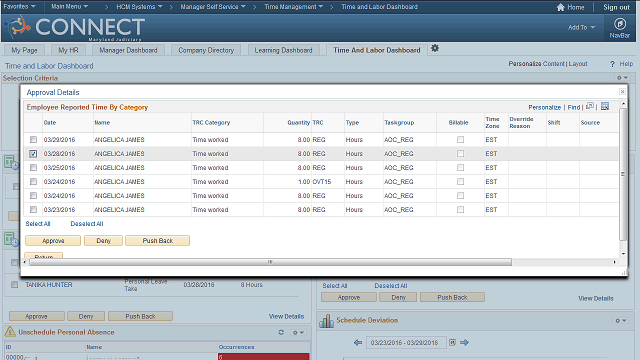This screenshot has width=640, height=360.
Task: Open the Add To dropdown
Action: tap(582, 27)
